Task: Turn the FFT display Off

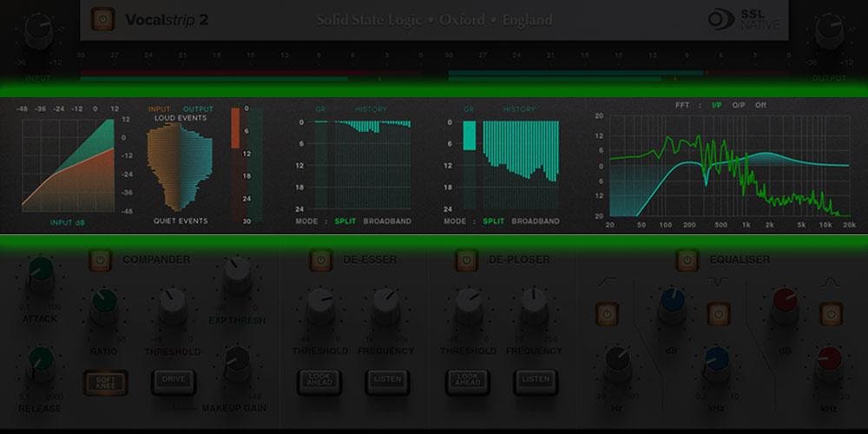Action: [760, 105]
